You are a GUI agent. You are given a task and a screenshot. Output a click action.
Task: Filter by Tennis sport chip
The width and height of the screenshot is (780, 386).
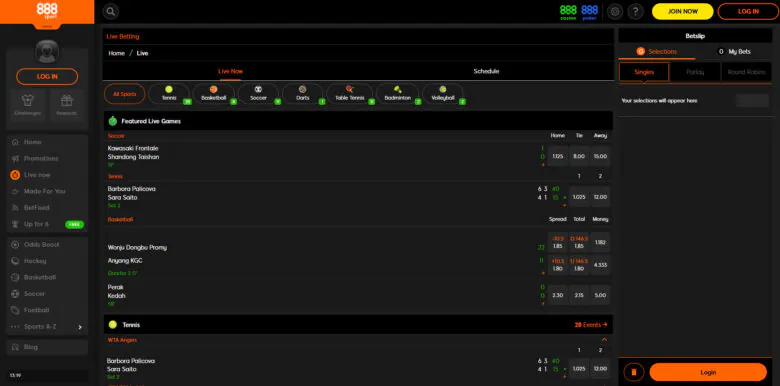tap(169, 94)
